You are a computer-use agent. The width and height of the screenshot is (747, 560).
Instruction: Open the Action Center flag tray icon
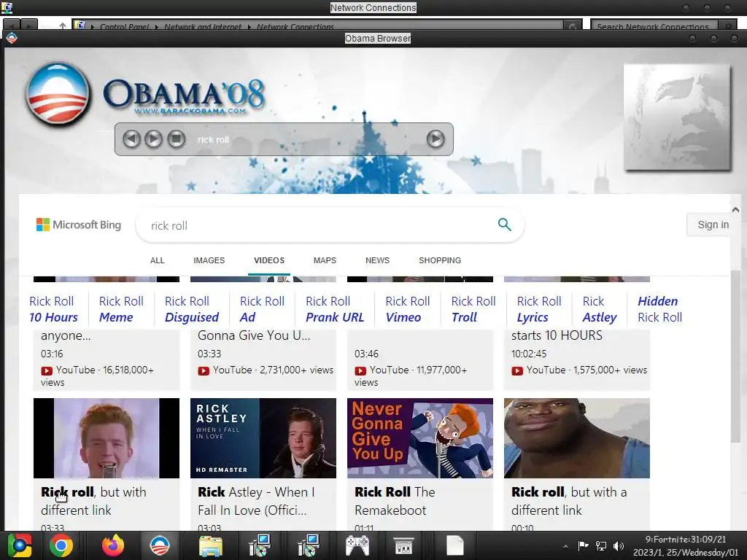pyautogui.click(x=583, y=545)
